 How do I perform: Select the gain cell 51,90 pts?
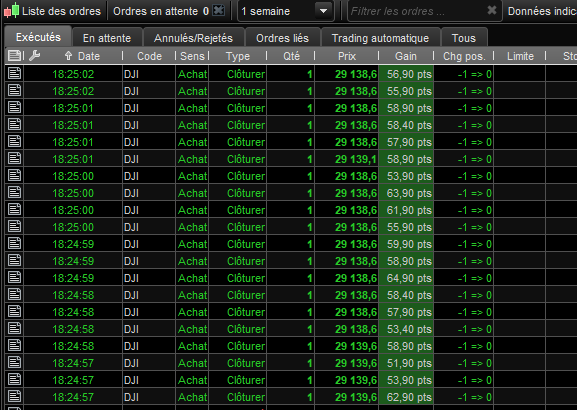coord(406,363)
